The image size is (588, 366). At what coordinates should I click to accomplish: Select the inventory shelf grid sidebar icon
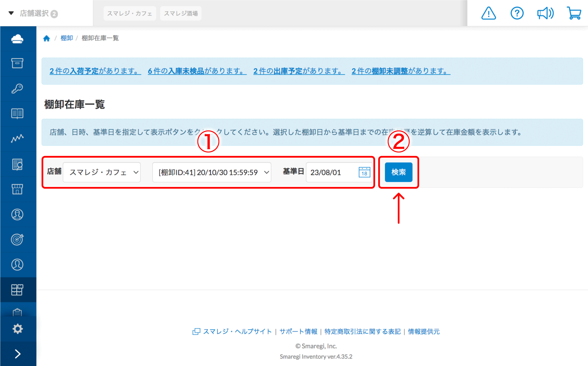coord(17,290)
